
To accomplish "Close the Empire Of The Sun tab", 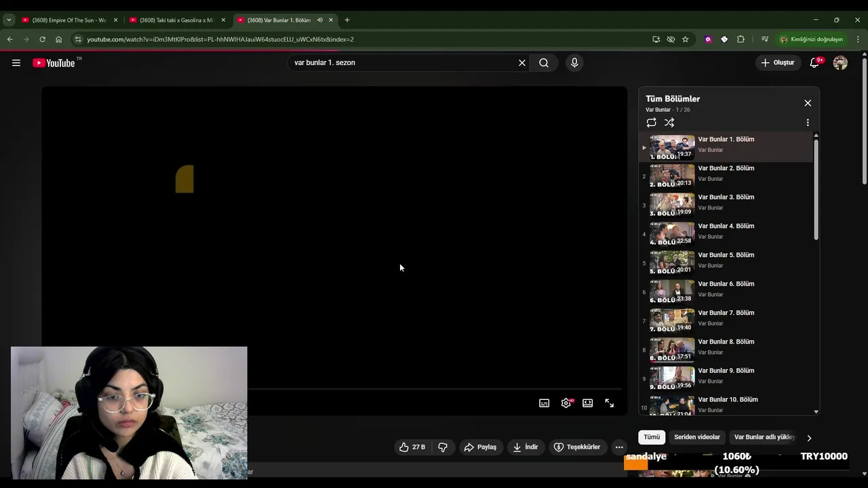I will click(x=115, y=20).
